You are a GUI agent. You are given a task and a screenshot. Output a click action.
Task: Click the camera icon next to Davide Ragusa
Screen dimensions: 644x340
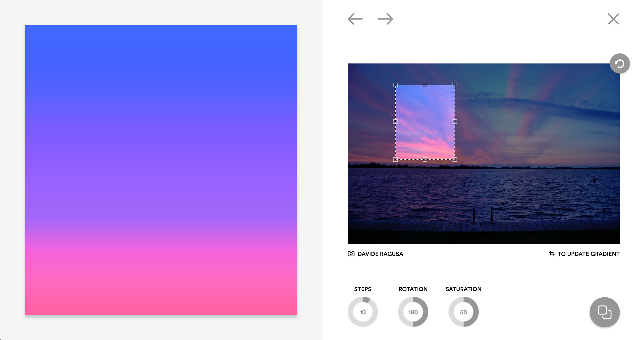[x=351, y=254]
